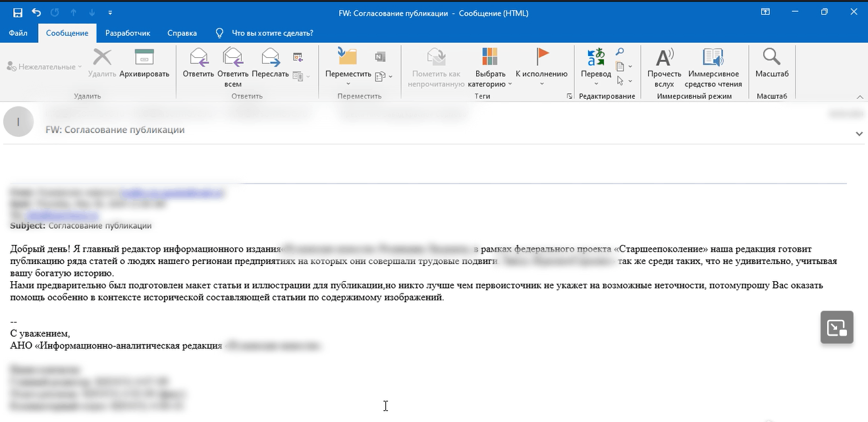The width and height of the screenshot is (868, 422).
Task: Click the subject 'FW: Согласование публикации'
Action: click(x=115, y=130)
